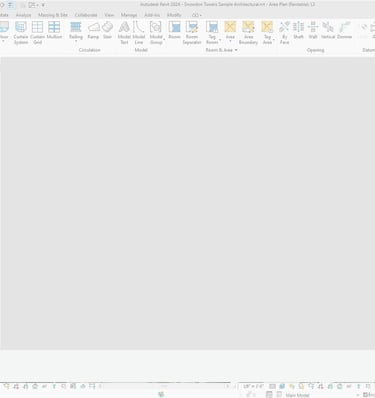Open the ribbon display options dropdown after Modify

[x=197, y=15]
